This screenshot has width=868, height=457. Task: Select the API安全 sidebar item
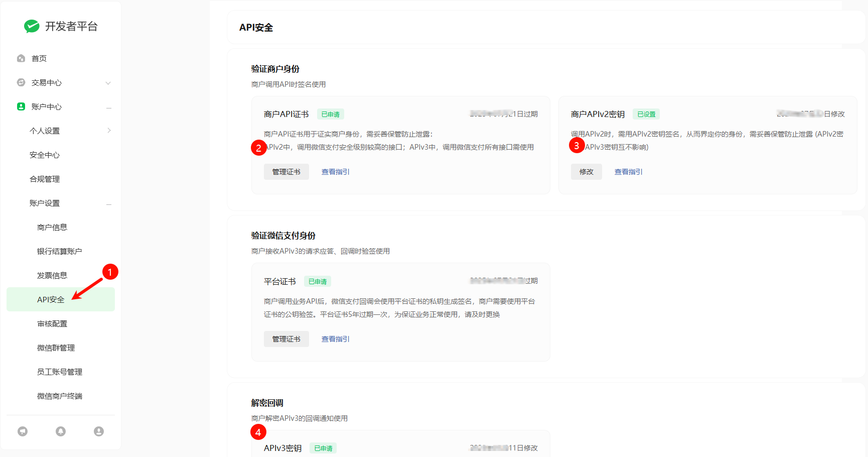pyautogui.click(x=61, y=299)
